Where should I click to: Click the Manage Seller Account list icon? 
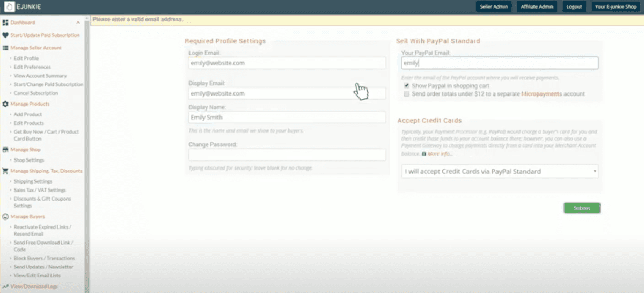pyautogui.click(x=5, y=48)
